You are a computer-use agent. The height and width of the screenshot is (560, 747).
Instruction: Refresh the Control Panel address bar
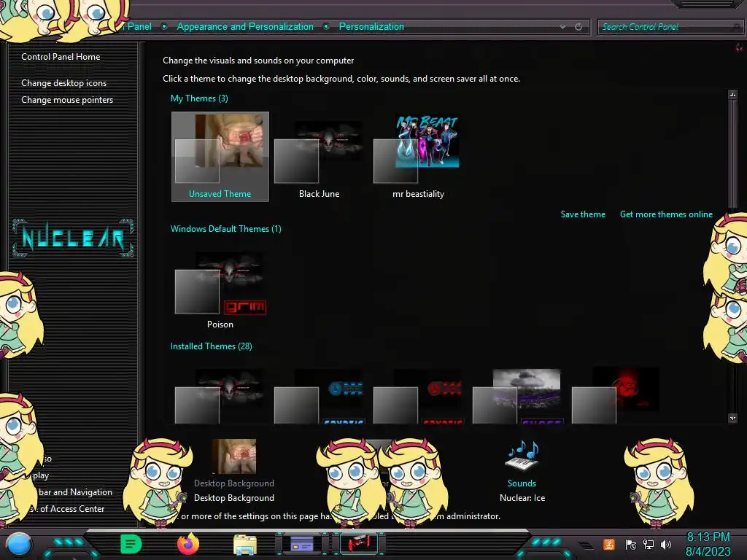pos(578,27)
